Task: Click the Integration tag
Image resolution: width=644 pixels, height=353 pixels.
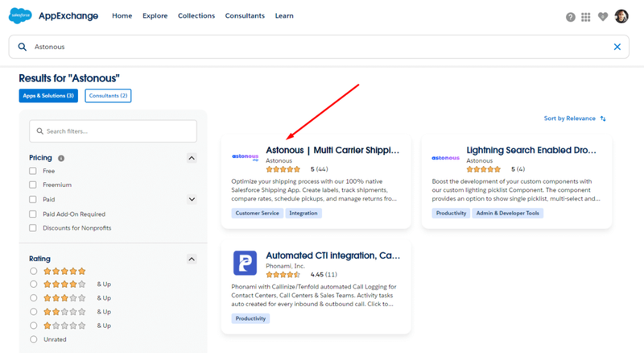Action: click(303, 213)
